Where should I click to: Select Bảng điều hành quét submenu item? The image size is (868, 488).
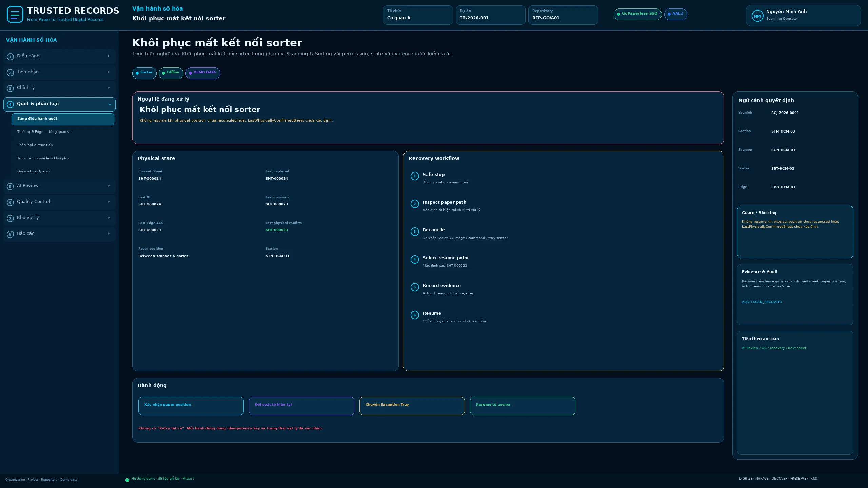coord(63,119)
